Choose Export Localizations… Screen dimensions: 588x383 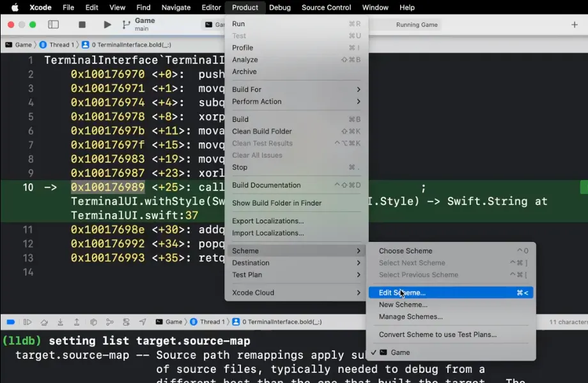pos(297,222)
